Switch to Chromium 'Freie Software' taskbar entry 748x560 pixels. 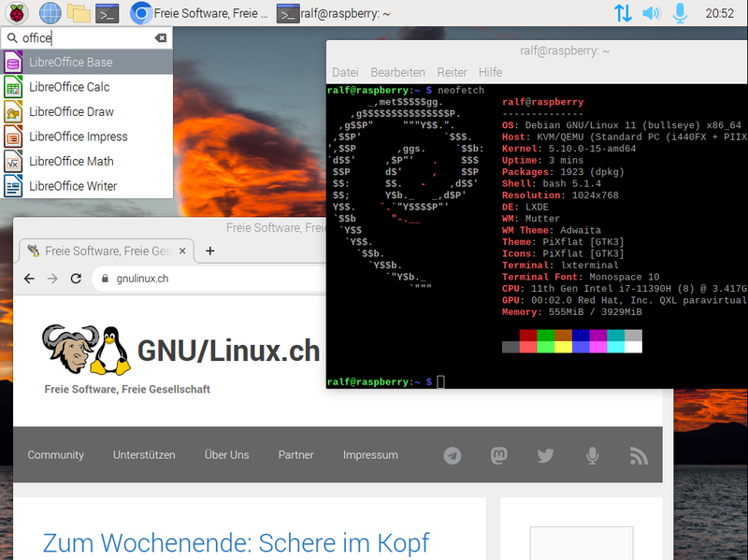coord(199,13)
